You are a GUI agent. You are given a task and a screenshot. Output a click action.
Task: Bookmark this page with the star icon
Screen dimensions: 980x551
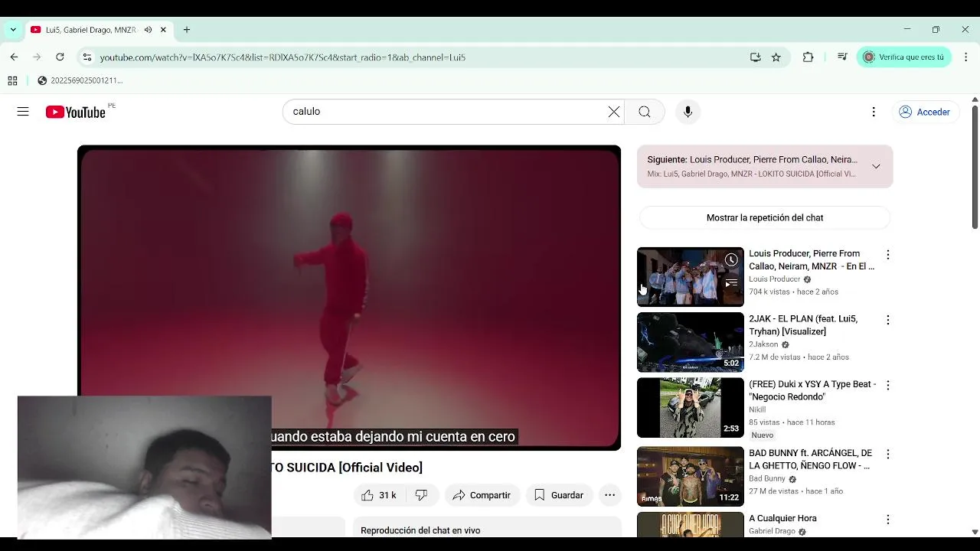(x=776, y=57)
